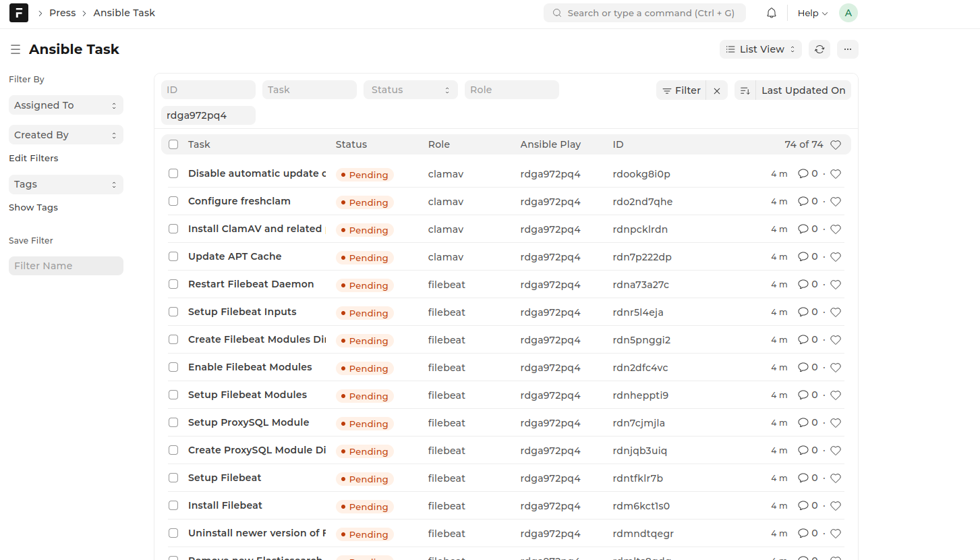This screenshot has height=560, width=980.
Task: Open the Status filter dropdown
Action: pyautogui.click(x=410, y=89)
